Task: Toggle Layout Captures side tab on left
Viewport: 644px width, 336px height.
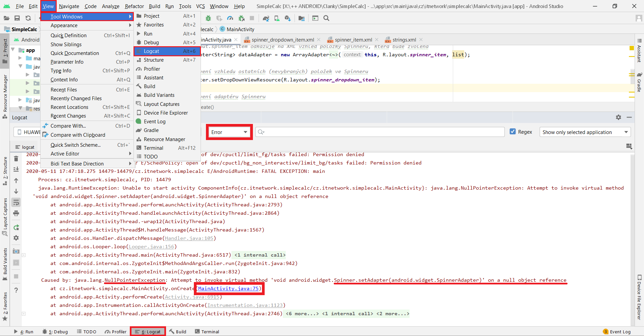Action: (x=5, y=217)
